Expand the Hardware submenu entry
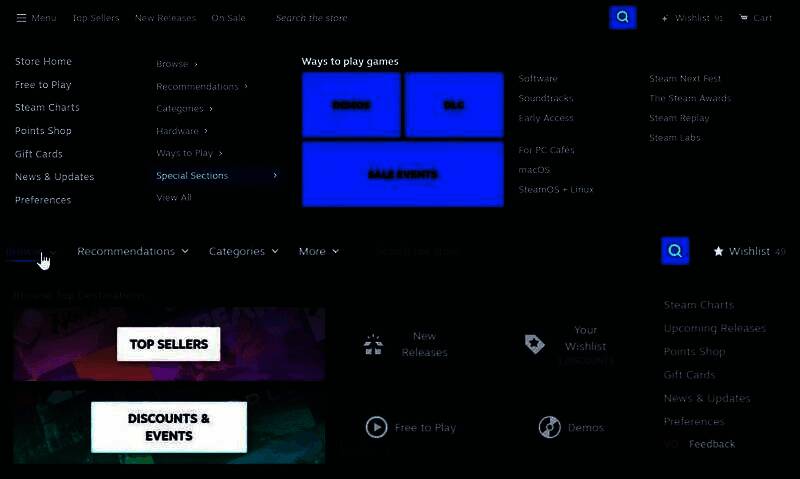 tap(182, 131)
